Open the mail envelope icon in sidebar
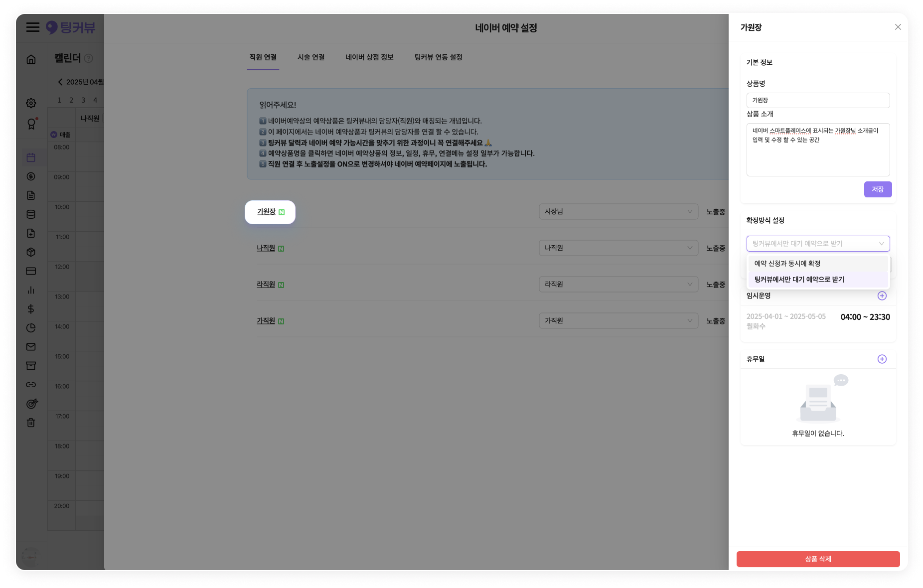This screenshot has height=588, width=923. (31, 347)
